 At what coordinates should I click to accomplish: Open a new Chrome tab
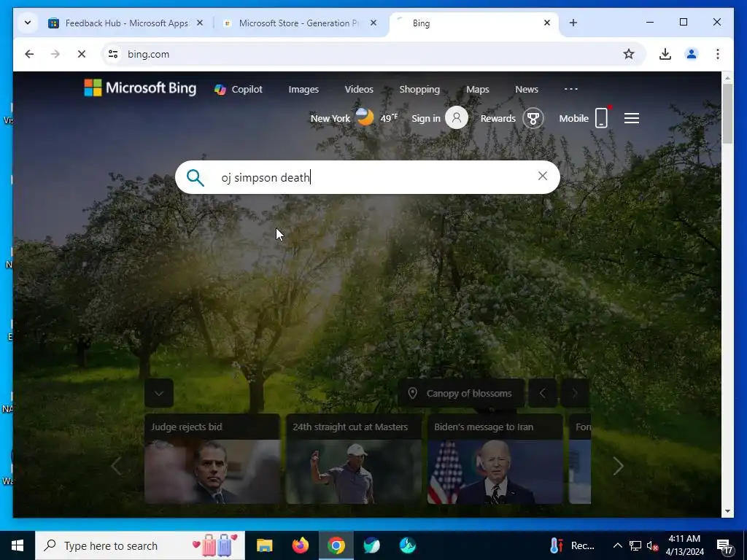pyautogui.click(x=573, y=23)
